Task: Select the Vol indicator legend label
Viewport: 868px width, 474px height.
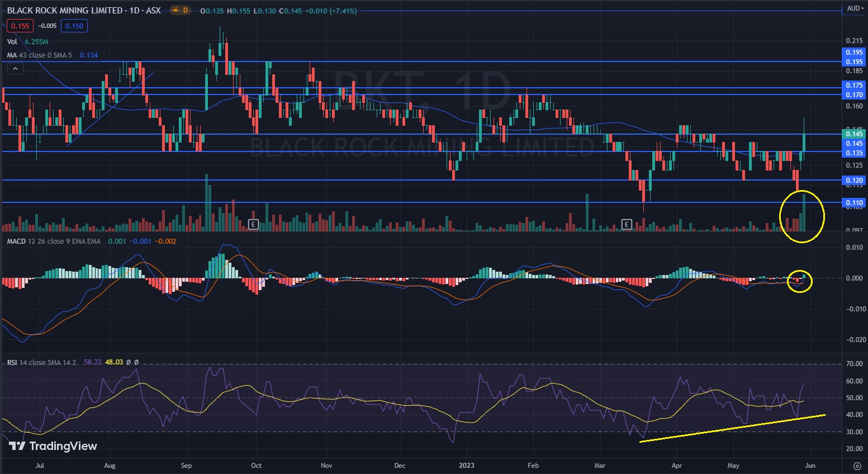Action: pos(12,42)
